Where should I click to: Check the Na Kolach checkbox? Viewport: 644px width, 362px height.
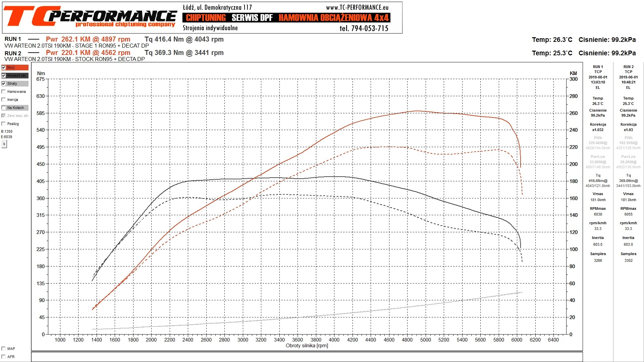pyautogui.click(x=4, y=108)
